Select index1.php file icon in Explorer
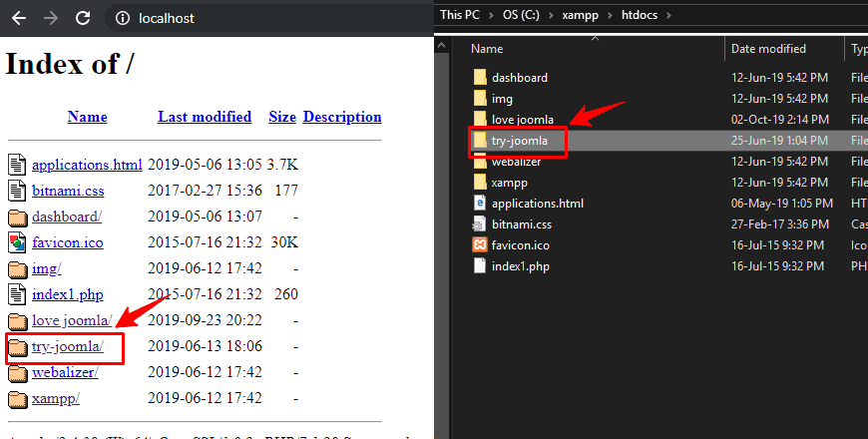The width and height of the screenshot is (868, 439). click(x=479, y=265)
